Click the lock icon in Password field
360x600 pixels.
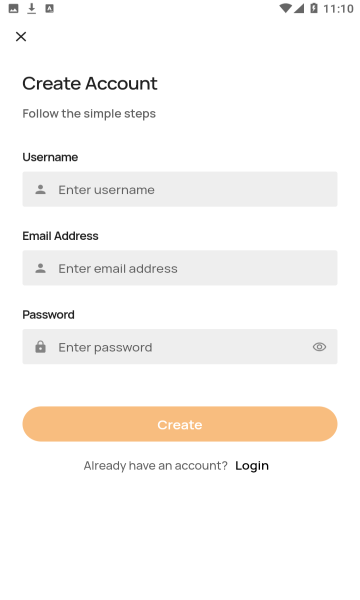pyautogui.click(x=41, y=347)
